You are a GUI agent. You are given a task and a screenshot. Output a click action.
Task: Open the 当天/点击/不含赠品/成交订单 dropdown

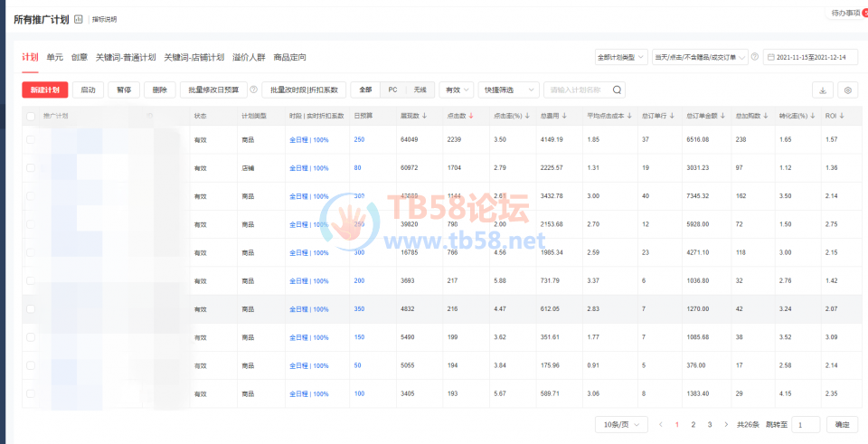[700, 57]
